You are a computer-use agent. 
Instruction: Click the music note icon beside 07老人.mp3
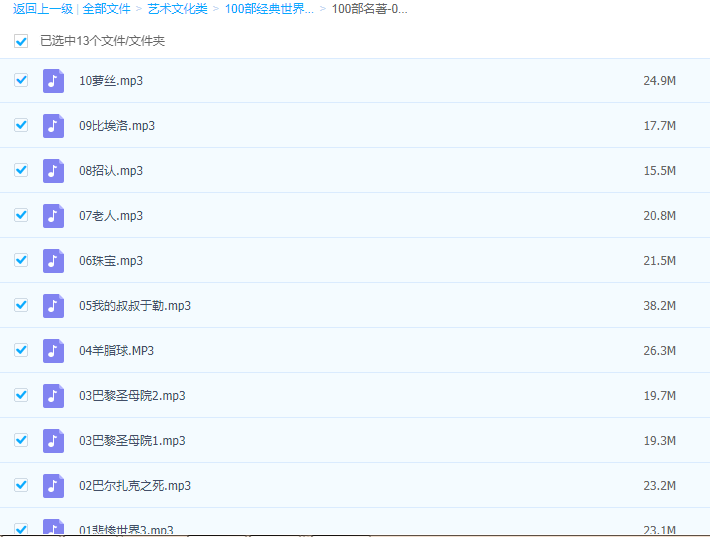tap(54, 216)
